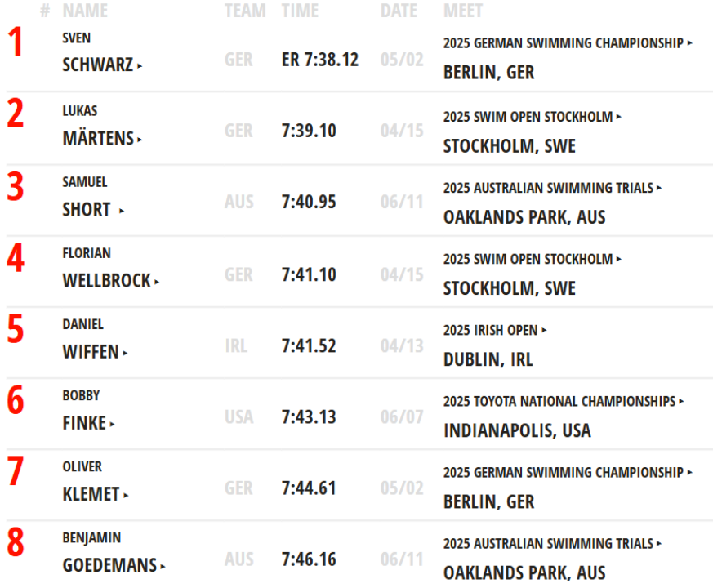Click the MEET column header
Image resolution: width=713 pixels, height=588 pixels.
(x=463, y=11)
